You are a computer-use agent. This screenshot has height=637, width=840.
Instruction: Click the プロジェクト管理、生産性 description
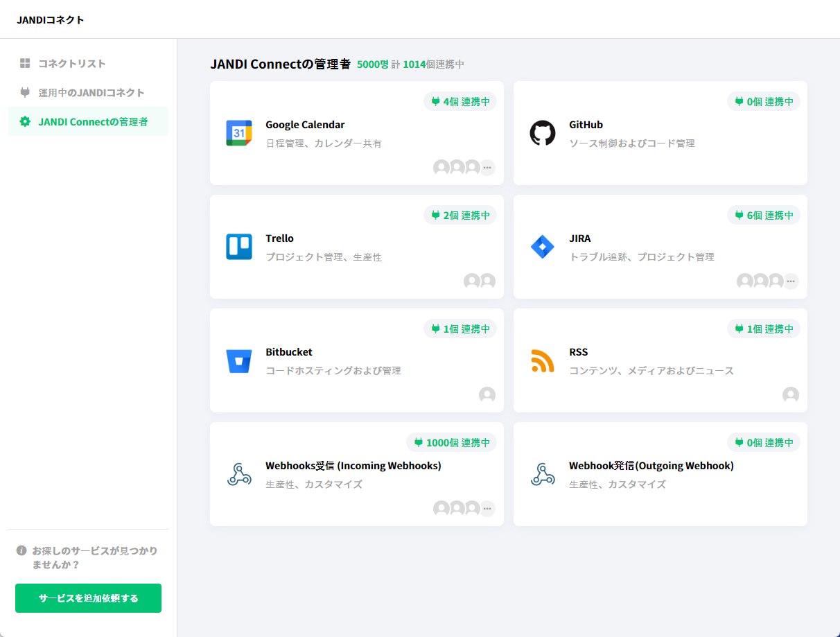click(324, 257)
